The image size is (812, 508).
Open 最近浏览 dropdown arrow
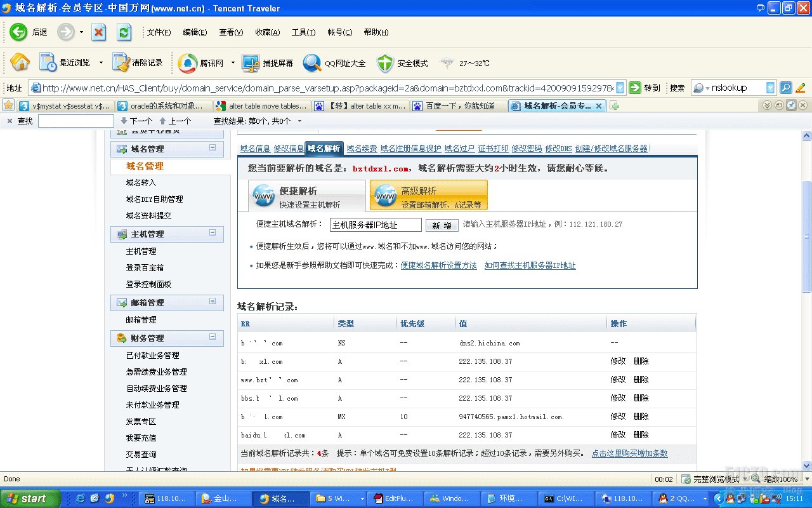coord(101,63)
